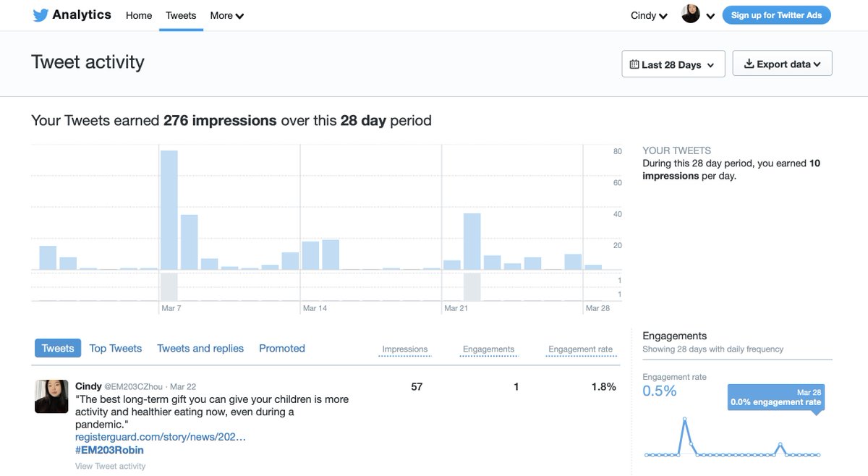Click the Tweet activity heading
The image size is (868, 476).
(88, 62)
